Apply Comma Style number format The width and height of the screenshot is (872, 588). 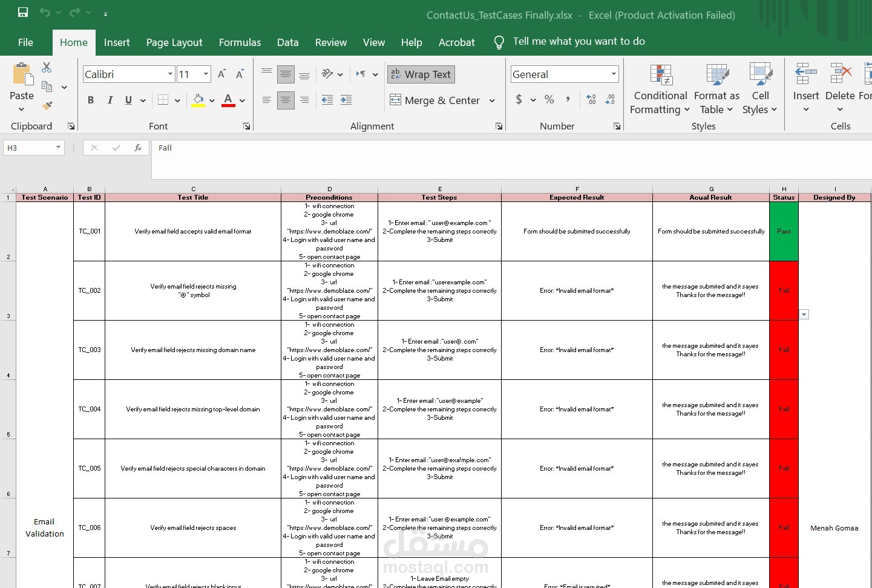point(568,100)
